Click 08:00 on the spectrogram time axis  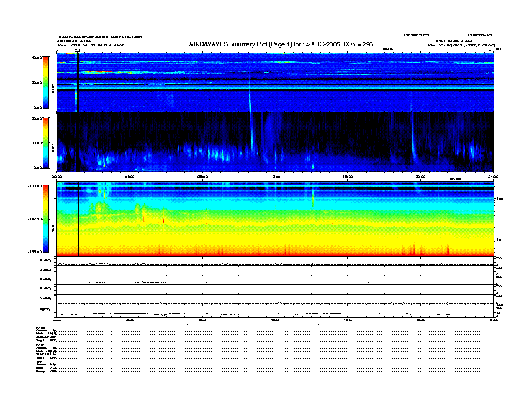(x=202, y=177)
